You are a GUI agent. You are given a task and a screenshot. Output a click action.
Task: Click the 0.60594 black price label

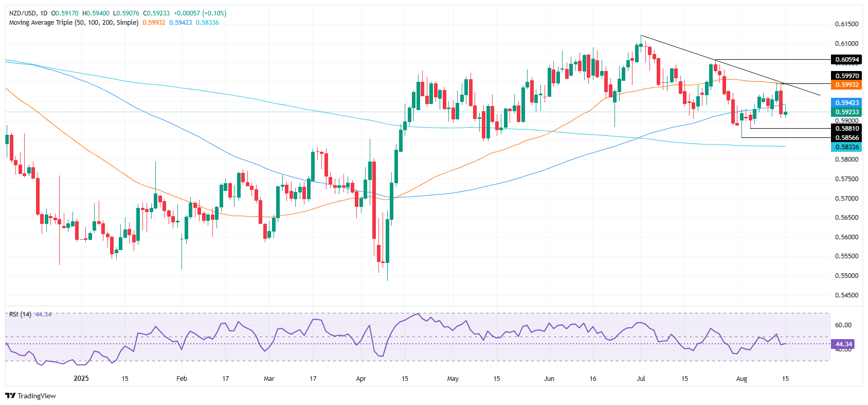846,60
